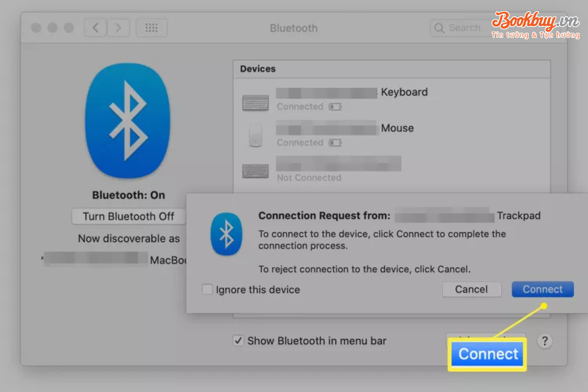Click the Bluetooth: On status label
Image resolution: width=588 pixels, height=392 pixels.
pyautogui.click(x=128, y=195)
